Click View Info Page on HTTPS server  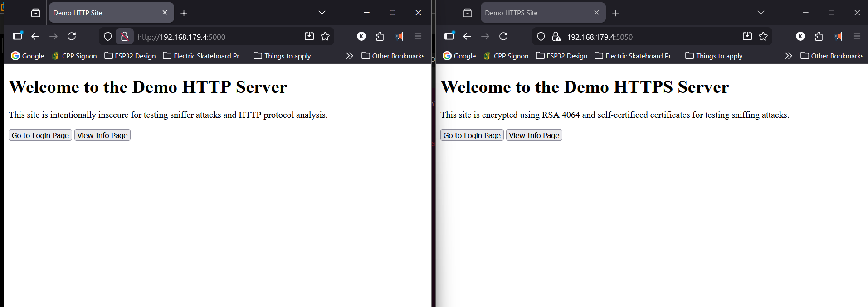[534, 135]
